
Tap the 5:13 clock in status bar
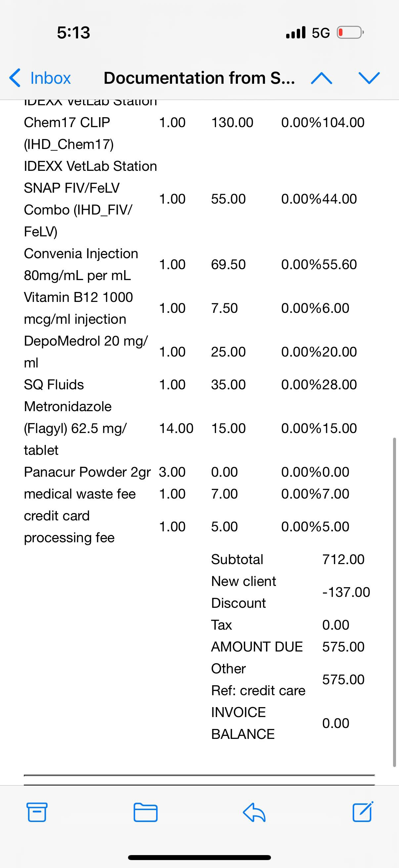coord(73,33)
